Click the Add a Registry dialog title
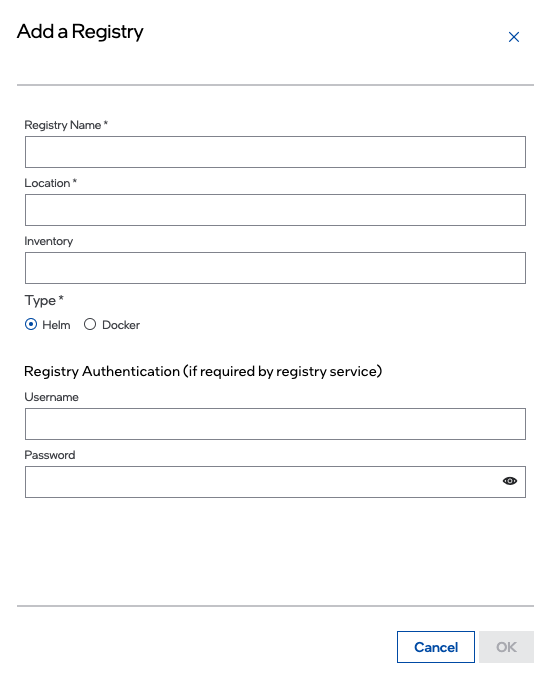Viewport: 546px width, 677px height. (80, 32)
